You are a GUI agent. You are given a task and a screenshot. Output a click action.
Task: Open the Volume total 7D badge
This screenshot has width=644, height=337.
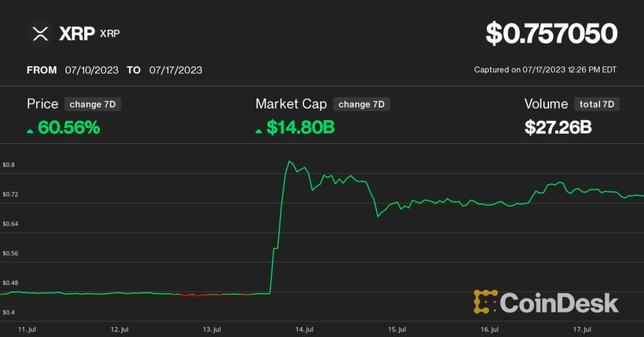(x=596, y=104)
